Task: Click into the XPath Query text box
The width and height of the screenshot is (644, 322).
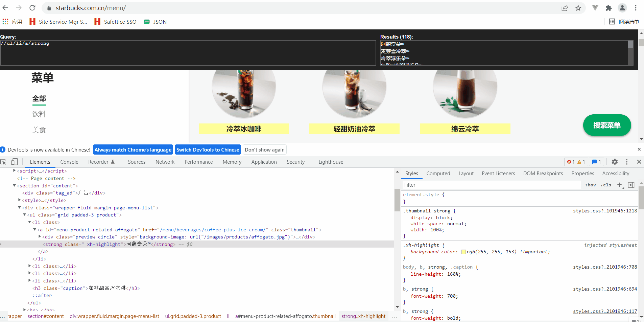Action: tap(188, 53)
